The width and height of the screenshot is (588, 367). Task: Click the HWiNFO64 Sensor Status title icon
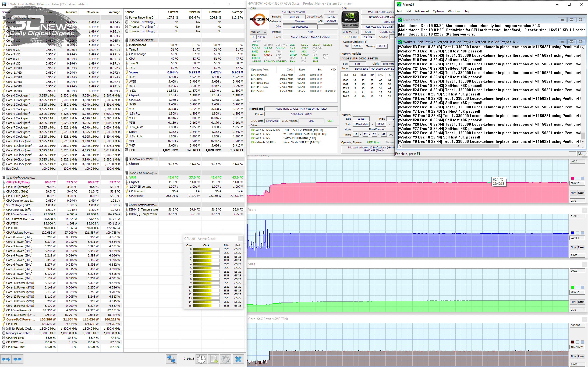4,4
